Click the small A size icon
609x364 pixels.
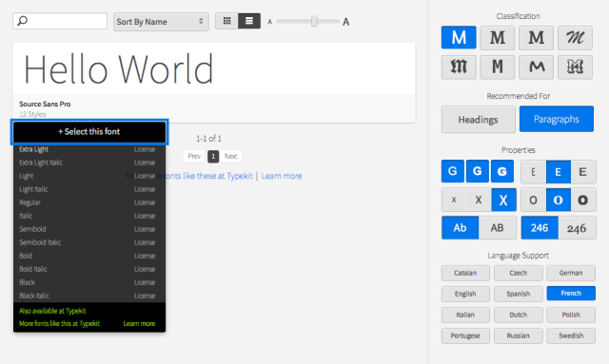pyautogui.click(x=269, y=22)
